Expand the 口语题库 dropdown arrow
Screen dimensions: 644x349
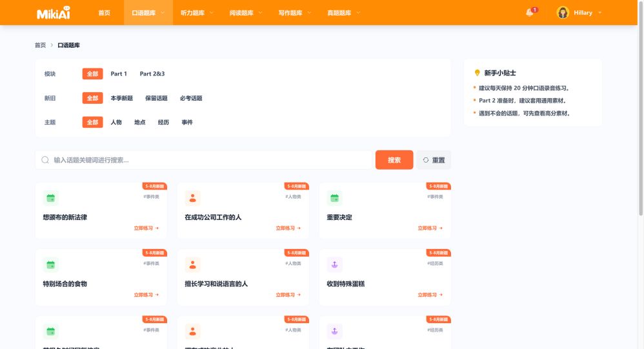point(163,13)
